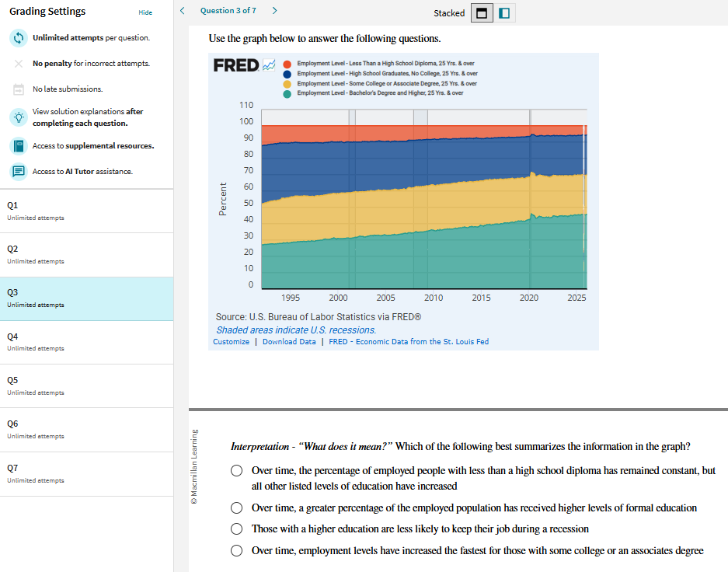Screen dimensions: 728x572
Task: Click the Less Than a High School Diploma legend text
Action: 386,64
